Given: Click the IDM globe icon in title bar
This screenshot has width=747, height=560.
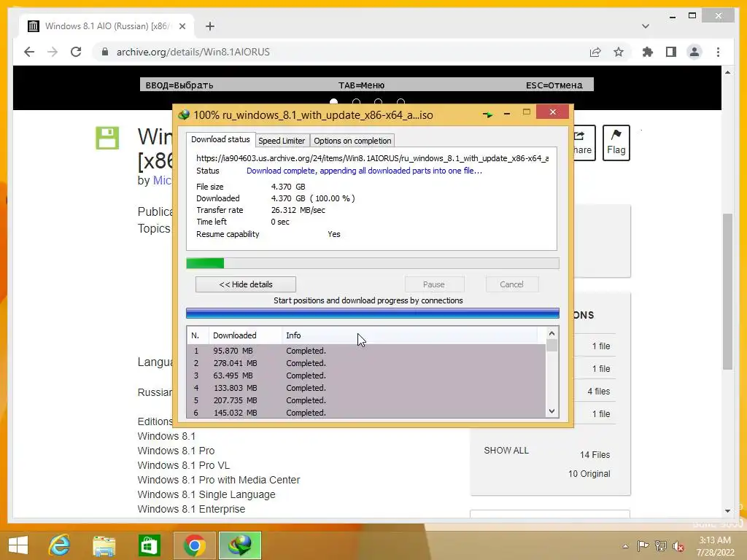Looking at the screenshot, I should pos(183,114).
